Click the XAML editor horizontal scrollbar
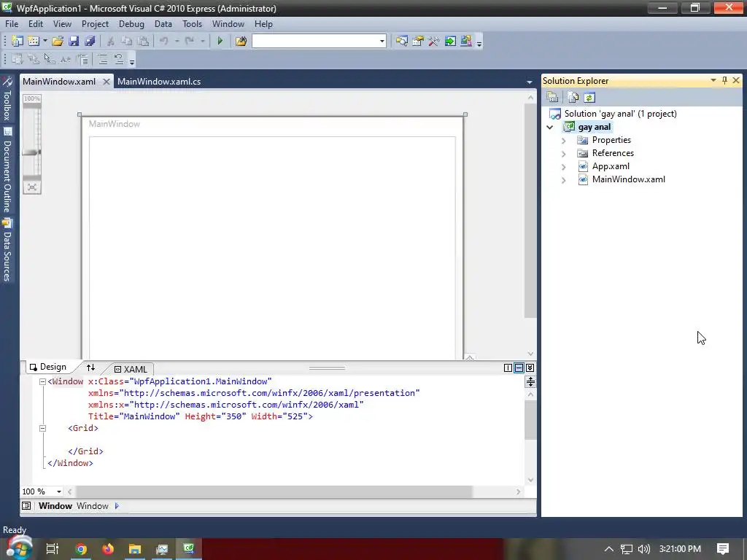Viewport: 747px width, 560px height. point(274,491)
